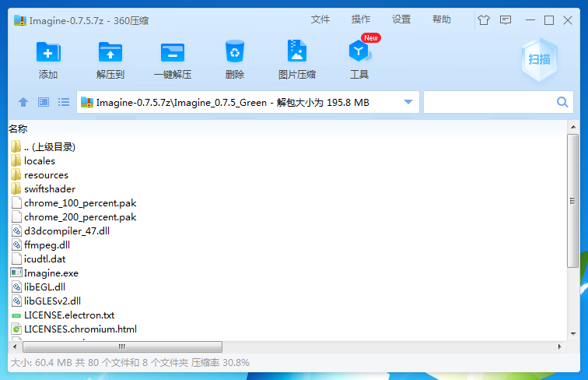Image resolution: width=588 pixels, height=380 pixels.
Task: Click the LICENSE.electron.txt file icon
Action: pos(16,315)
